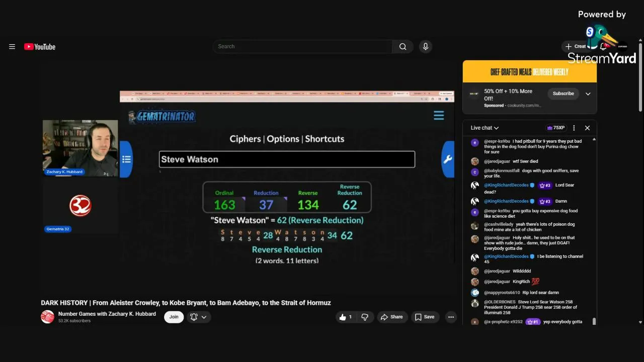This screenshot has height=362, width=644.
Task: Click the Join membership button
Action: [174, 317]
